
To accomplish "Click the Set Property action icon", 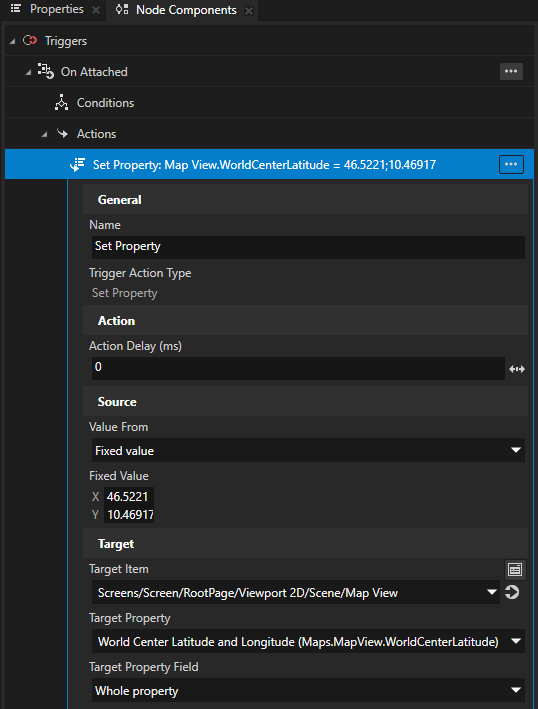I will [x=77, y=165].
